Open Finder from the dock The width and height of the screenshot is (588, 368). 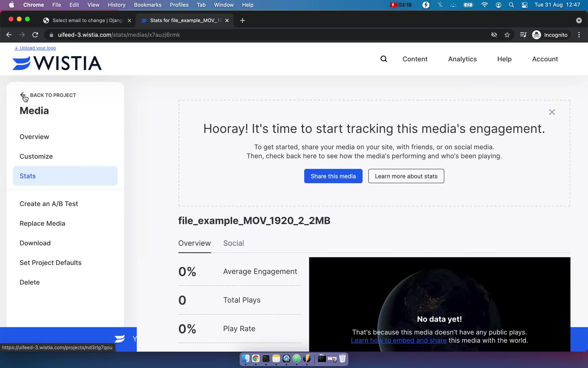tap(246, 358)
